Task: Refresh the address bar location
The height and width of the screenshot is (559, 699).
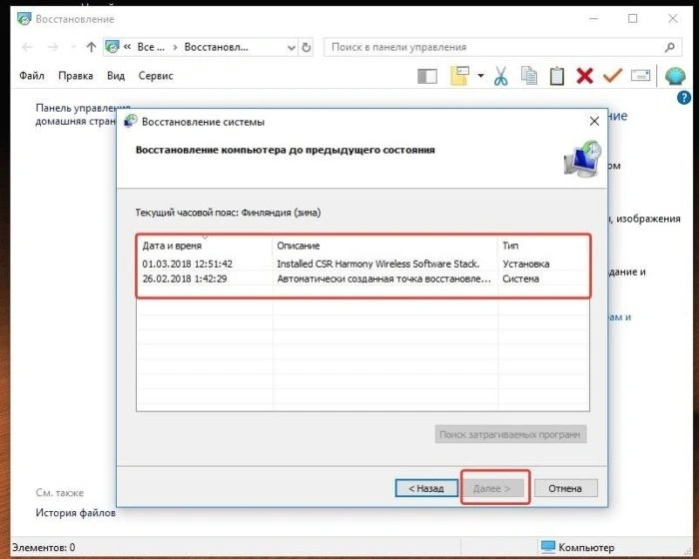Action: [x=306, y=47]
